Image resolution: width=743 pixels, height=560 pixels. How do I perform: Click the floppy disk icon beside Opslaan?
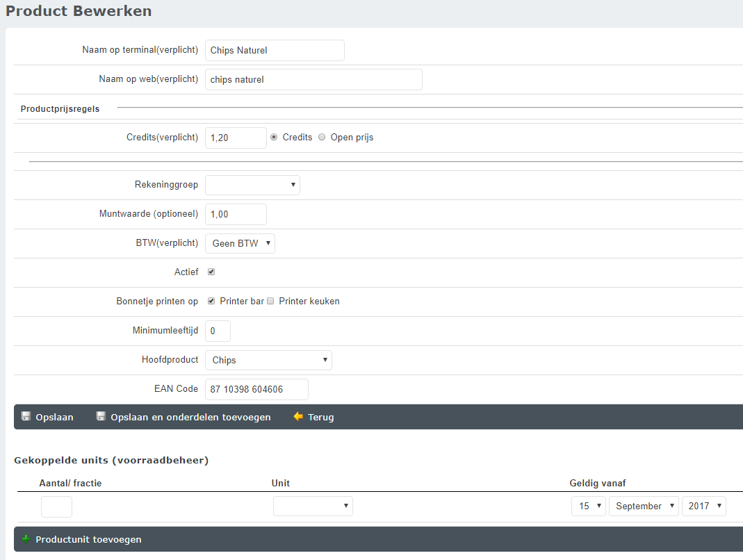click(26, 417)
